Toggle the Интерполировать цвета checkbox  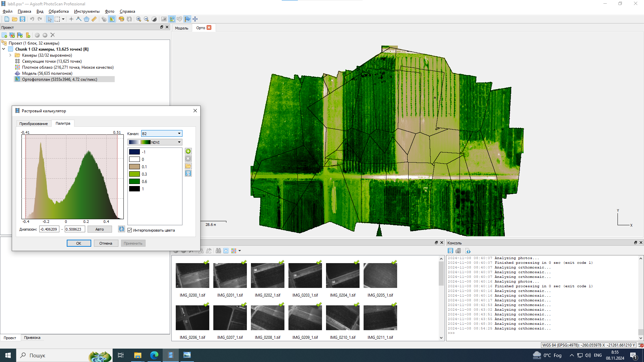click(x=130, y=230)
